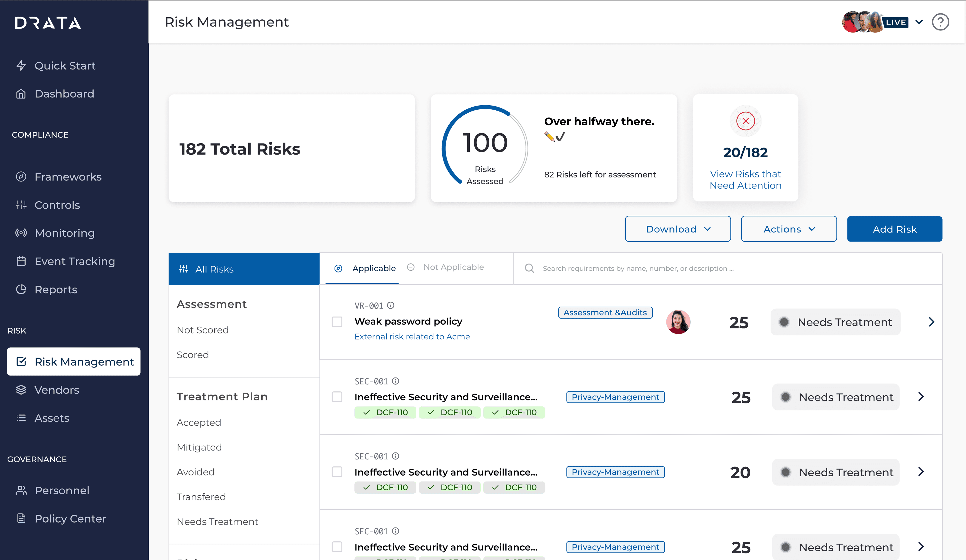Click the 100 Risks Assessed progress ring
This screenshot has width=966, height=560.
pyautogui.click(x=485, y=145)
